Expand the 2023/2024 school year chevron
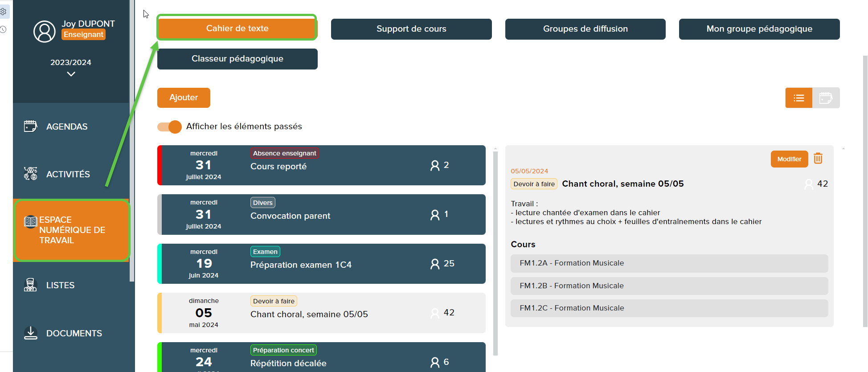Viewport: 868px width, 372px height. (x=71, y=74)
